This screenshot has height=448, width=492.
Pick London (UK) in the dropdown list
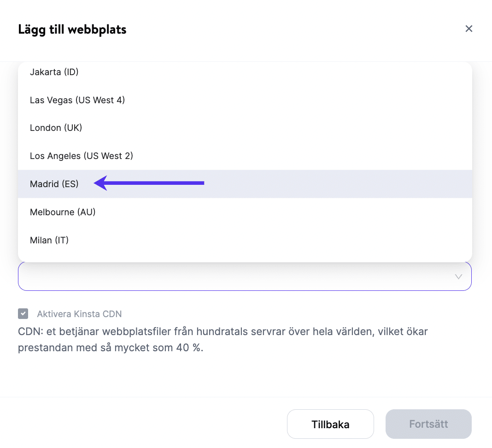[56, 128]
